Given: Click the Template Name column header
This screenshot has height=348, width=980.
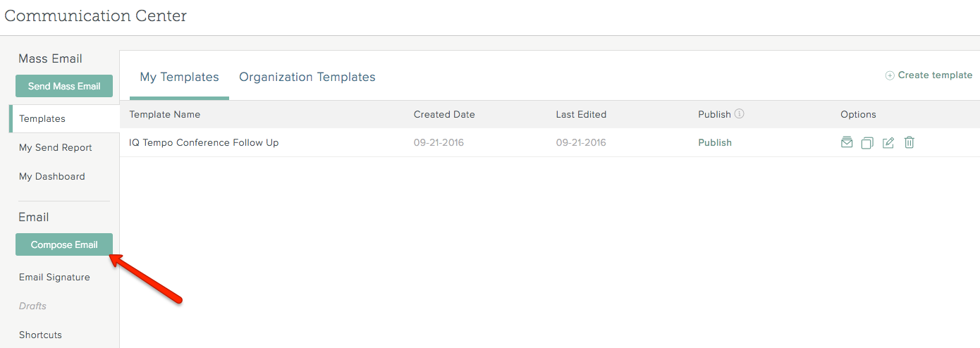Looking at the screenshot, I should (x=165, y=114).
